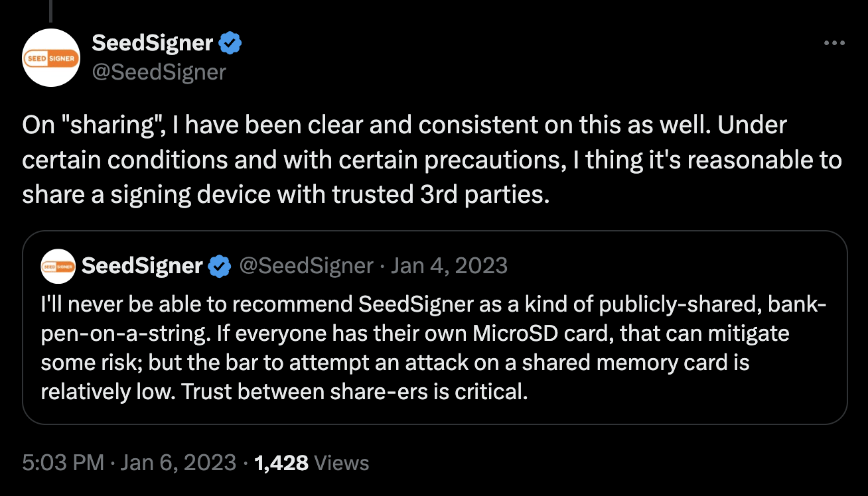Click the Views label beside the count
This screenshot has height=496, width=868.
(341, 462)
